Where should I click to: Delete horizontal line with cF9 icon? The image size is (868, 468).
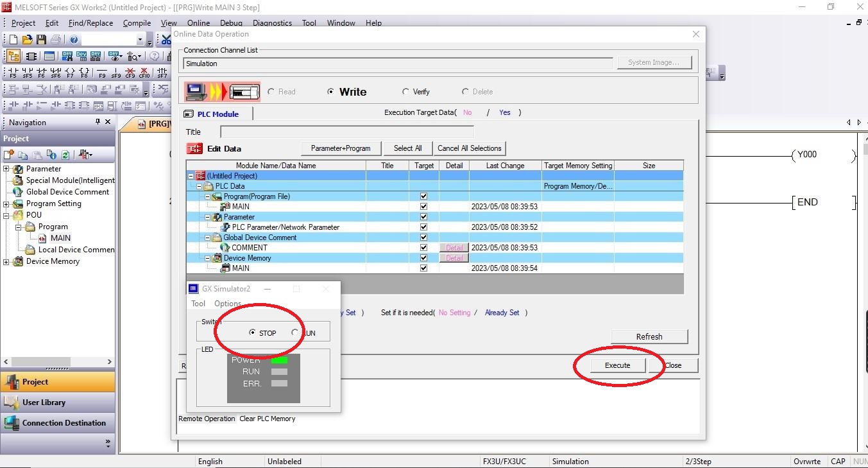(130, 73)
